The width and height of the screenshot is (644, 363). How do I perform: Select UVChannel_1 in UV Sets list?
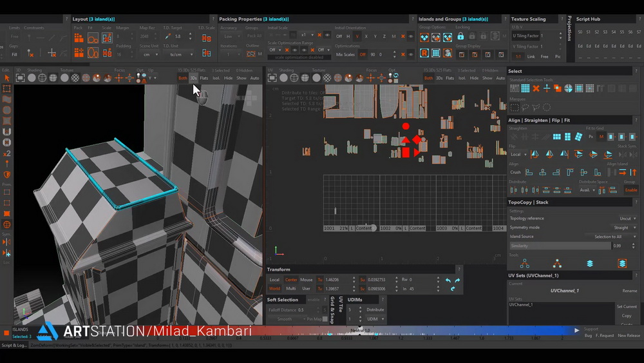pyautogui.click(x=521, y=305)
